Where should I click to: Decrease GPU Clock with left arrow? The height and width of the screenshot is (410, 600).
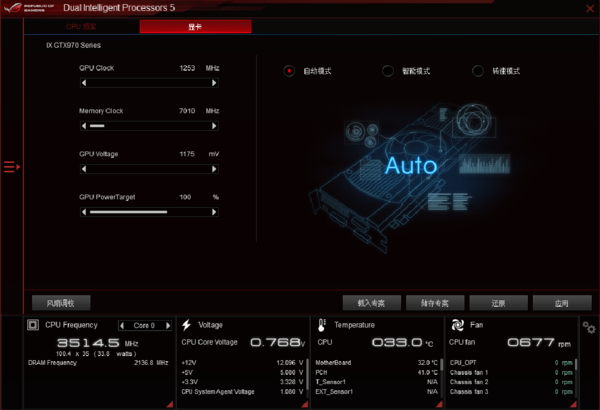(x=84, y=83)
